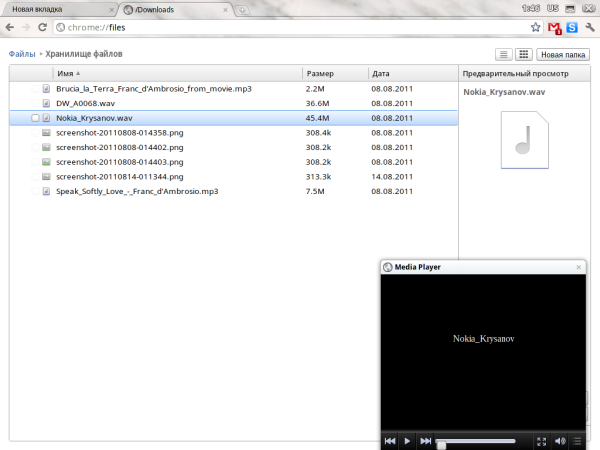
Task: Click the clock showing 1:46
Action: coord(530,8)
